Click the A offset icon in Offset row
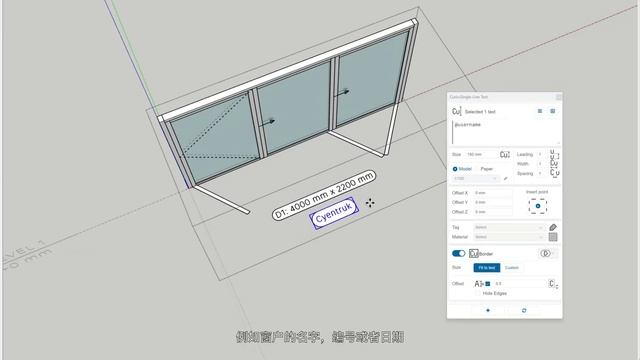 pyautogui.click(x=478, y=284)
